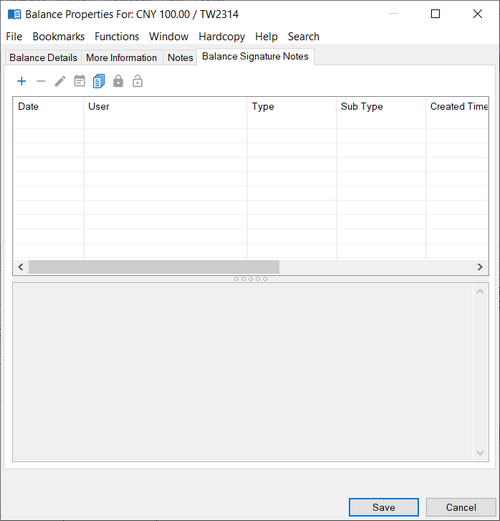The width and height of the screenshot is (500, 521).
Task: Click the solid lock icon
Action: click(x=118, y=81)
